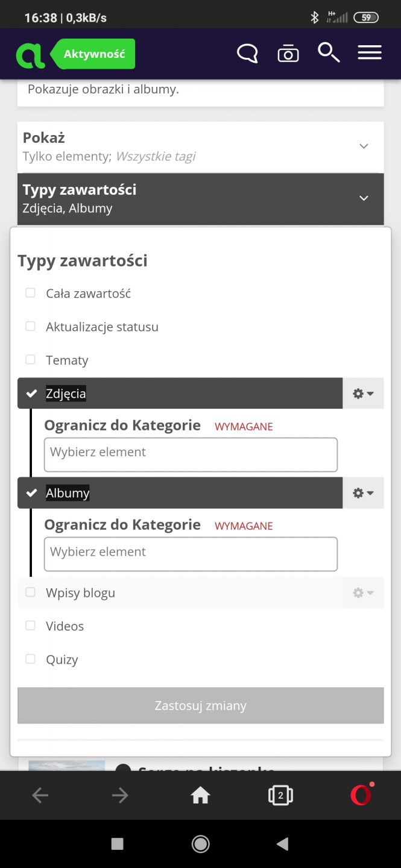Viewport: 401px width, 868px height.
Task: Open browser tabs switcher icon
Action: pos(280,796)
